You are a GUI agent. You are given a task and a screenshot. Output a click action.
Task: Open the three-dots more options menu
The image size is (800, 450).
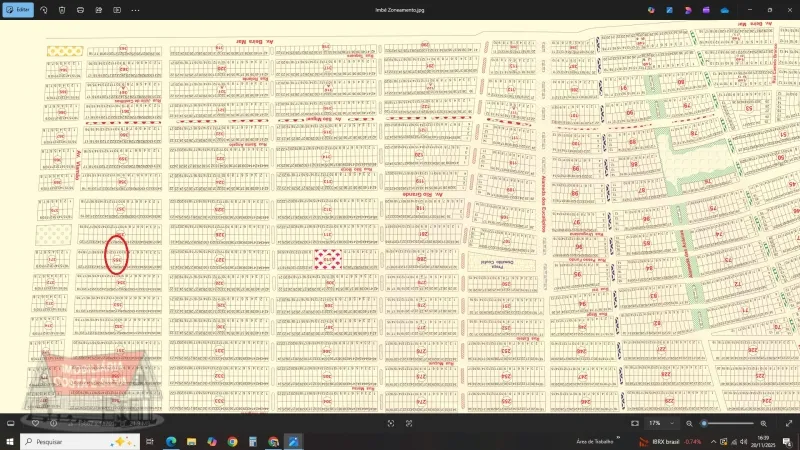pos(135,9)
